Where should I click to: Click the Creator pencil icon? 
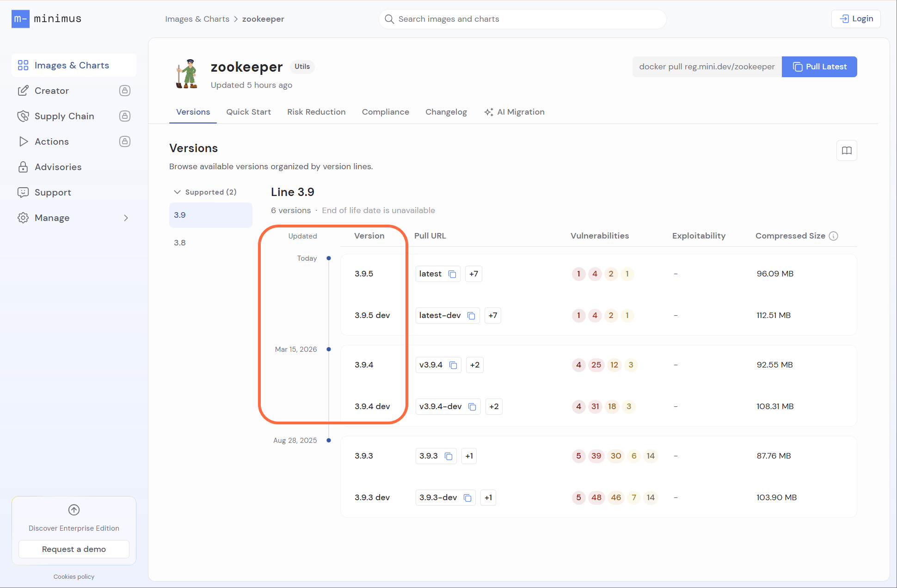(x=23, y=91)
